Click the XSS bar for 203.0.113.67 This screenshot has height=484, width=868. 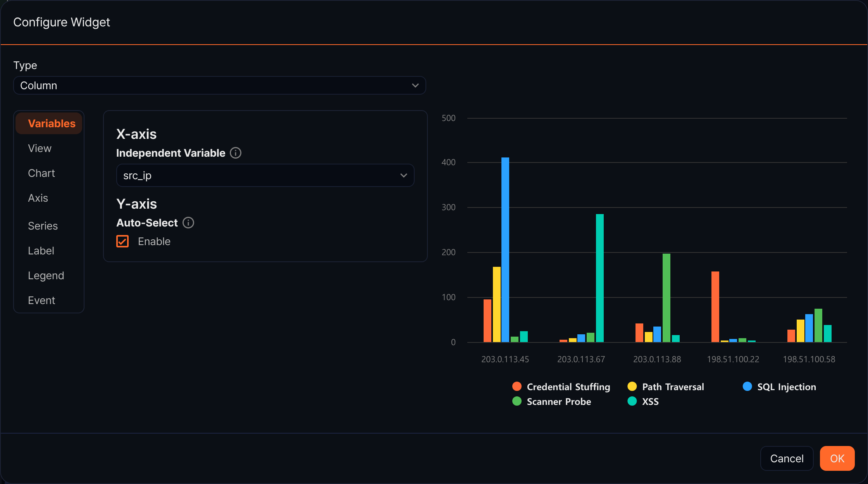click(600, 278)
